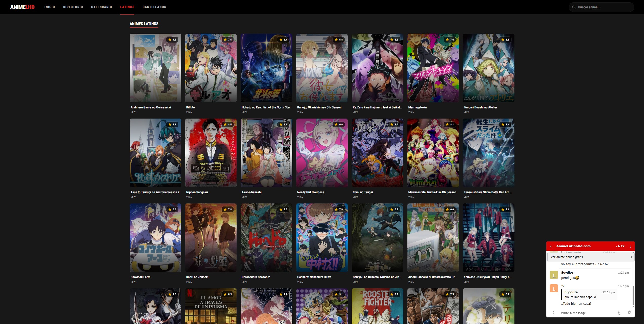This screenshot has width=644, height=324.
Task: Click the '@' mention icon in the chat
Action: [629, 313]
